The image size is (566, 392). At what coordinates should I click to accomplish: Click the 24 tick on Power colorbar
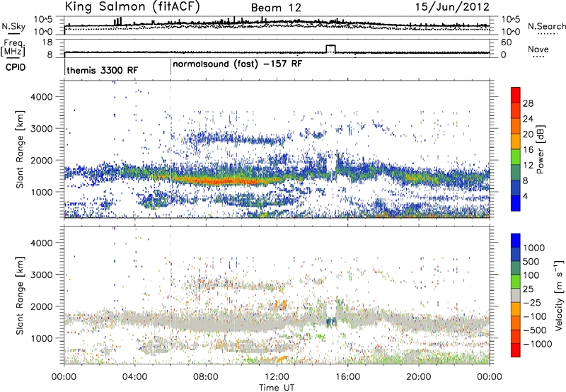point(528,119)
